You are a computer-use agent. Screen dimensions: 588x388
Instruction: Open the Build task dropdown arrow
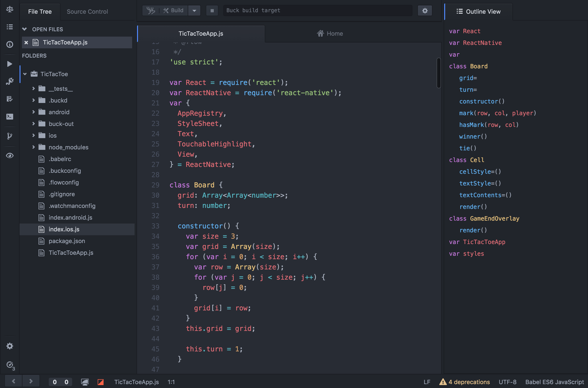coord(194,11)
